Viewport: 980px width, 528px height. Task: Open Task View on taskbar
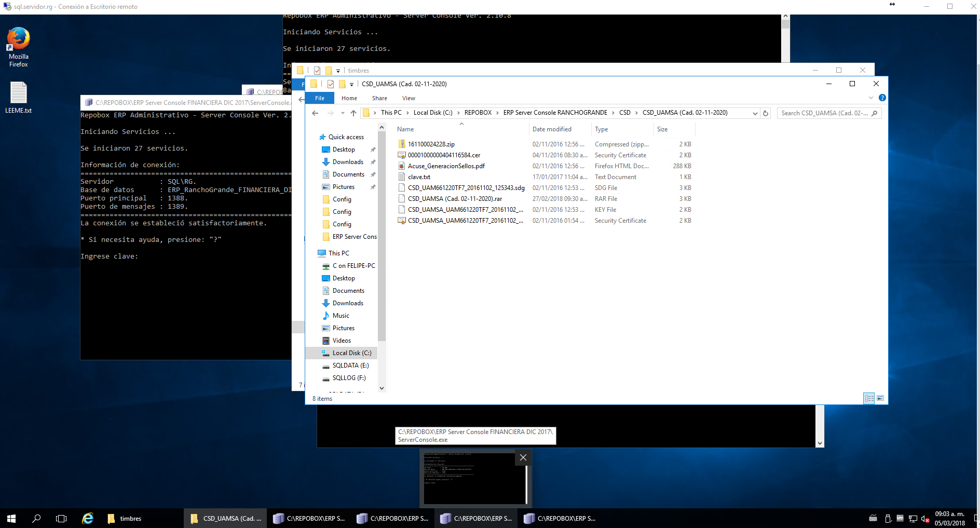[x=61, y=518]
